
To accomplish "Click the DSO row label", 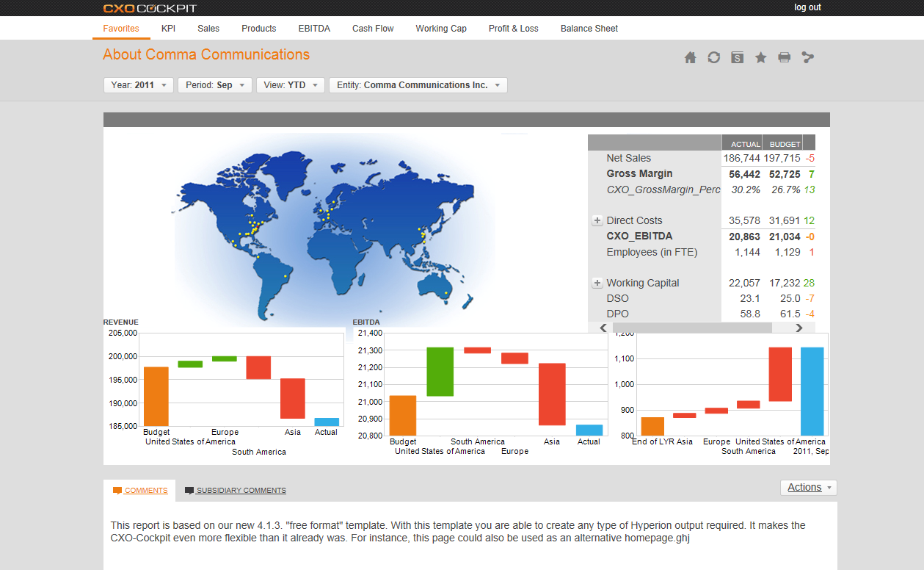I will (618, 298).
